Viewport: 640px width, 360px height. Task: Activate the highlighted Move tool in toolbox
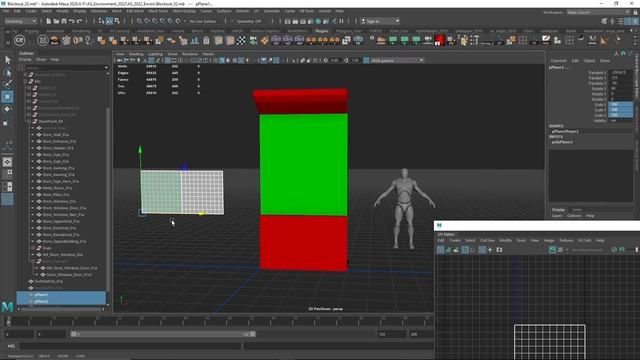[7, 97]
